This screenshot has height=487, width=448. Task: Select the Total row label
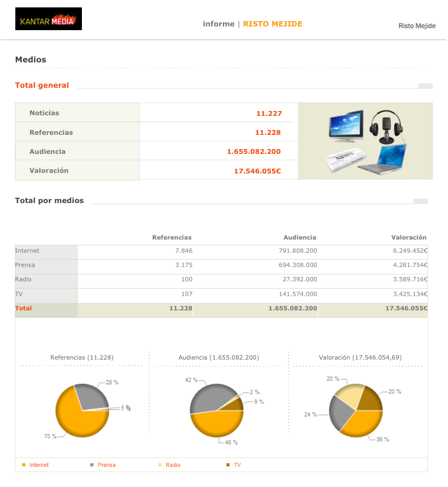pos(23,308)
